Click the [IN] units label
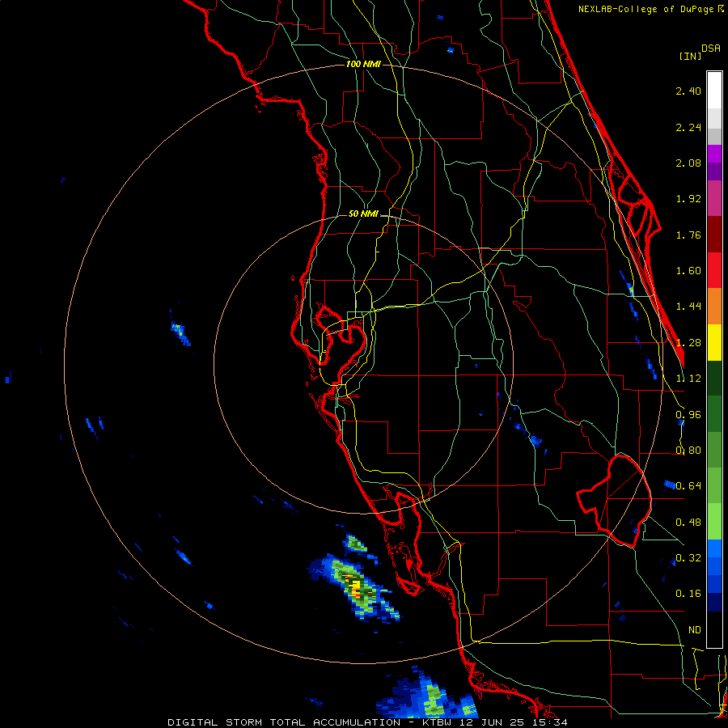 [x=690, y=56]
